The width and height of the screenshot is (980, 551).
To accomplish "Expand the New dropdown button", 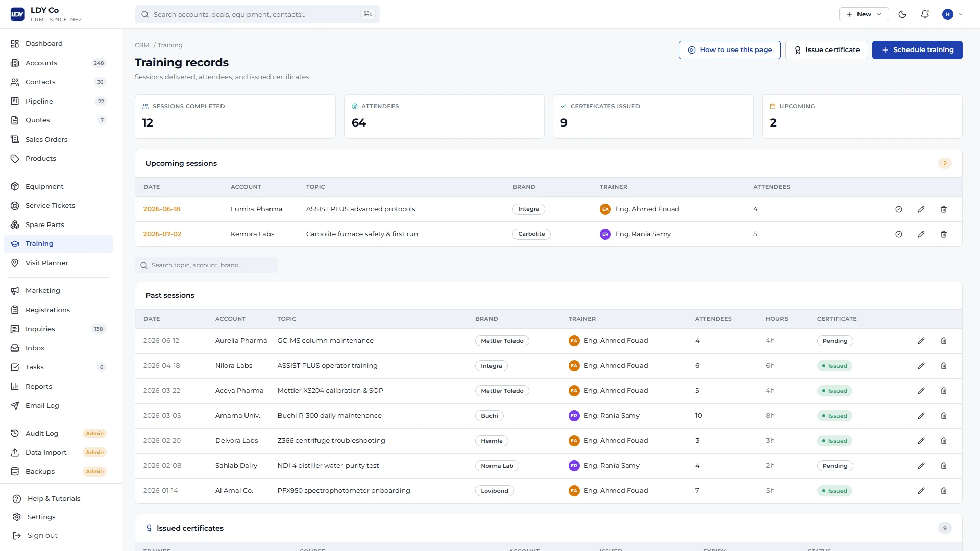I will tap(864, 14).
